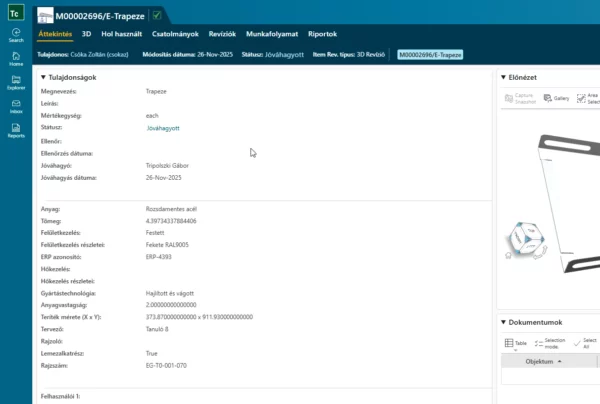Click the Felhasználói 1 label

[60, 396]
